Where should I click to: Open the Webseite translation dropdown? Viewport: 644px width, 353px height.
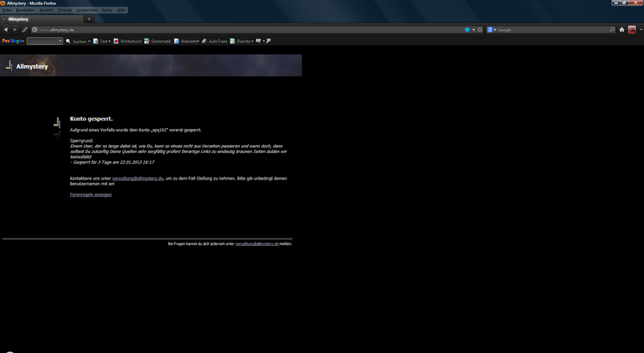point(187,41)
